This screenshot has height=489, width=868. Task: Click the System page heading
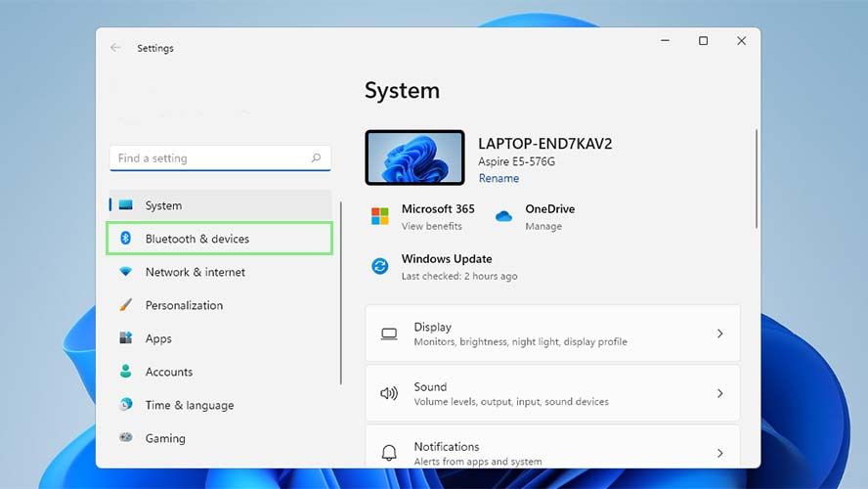coord(403,90)
